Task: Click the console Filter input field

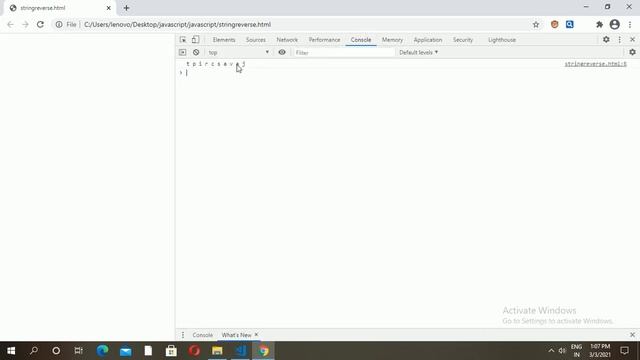Action: [344, 52]
